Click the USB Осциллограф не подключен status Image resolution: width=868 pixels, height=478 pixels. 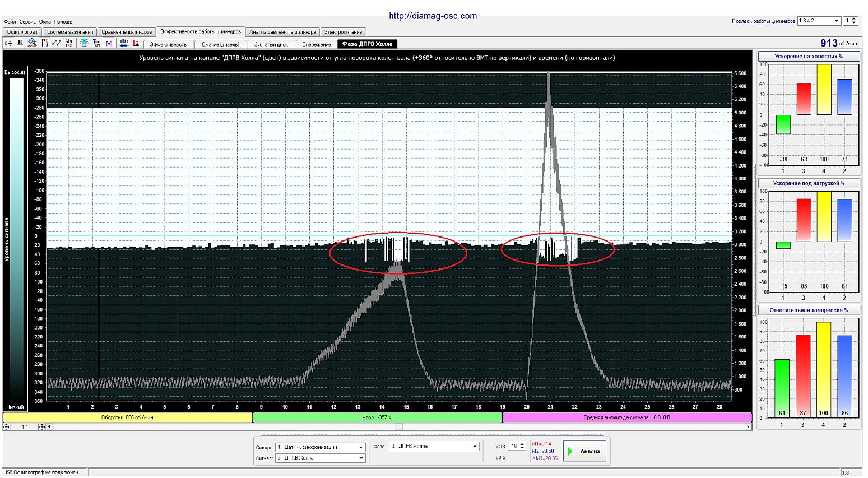click(41, 472)
